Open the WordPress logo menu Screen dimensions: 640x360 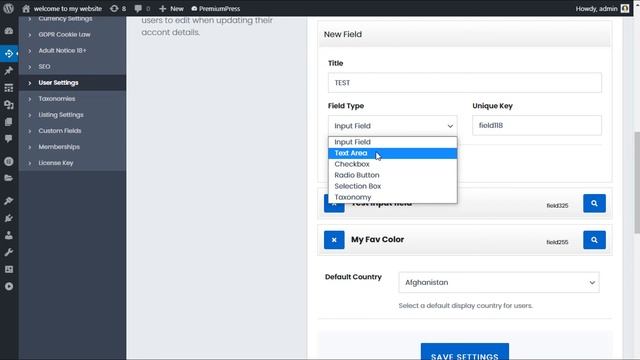point(9,8)
